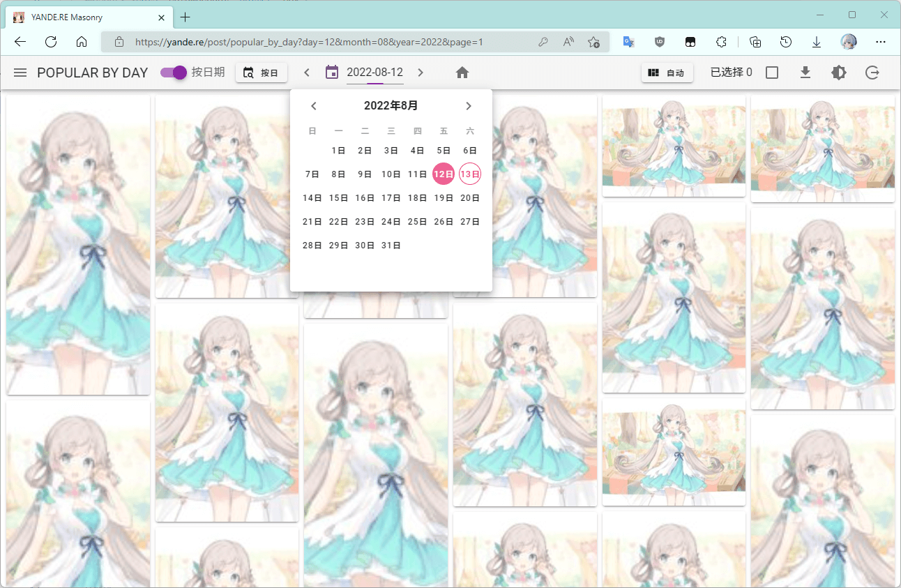Choose 27日 in the date picker
The height and width of the screenshot is (588, 901).
(x=470, y=222)
